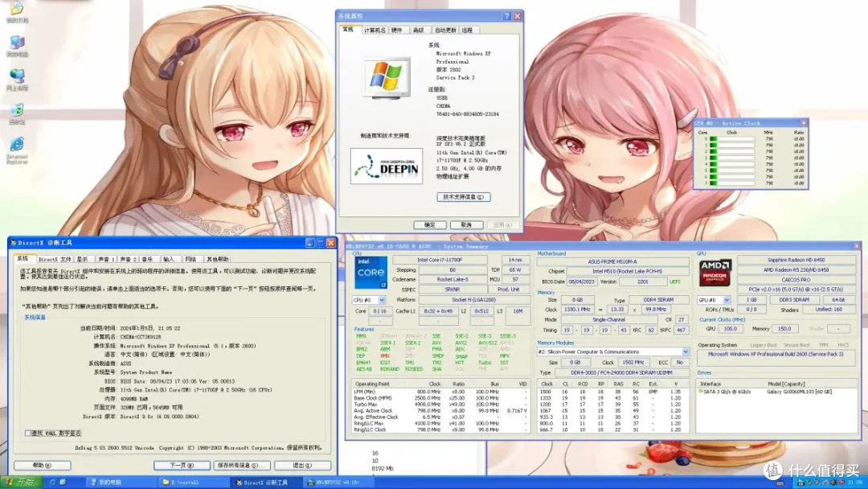The image size is (868, 489).
Task: Click 保存所有信息 button
Action: [x=241, y=465]
